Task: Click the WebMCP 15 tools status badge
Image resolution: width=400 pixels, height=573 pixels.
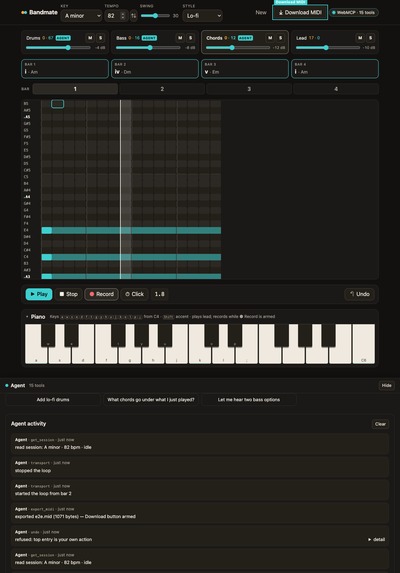Action: [354, 12]
